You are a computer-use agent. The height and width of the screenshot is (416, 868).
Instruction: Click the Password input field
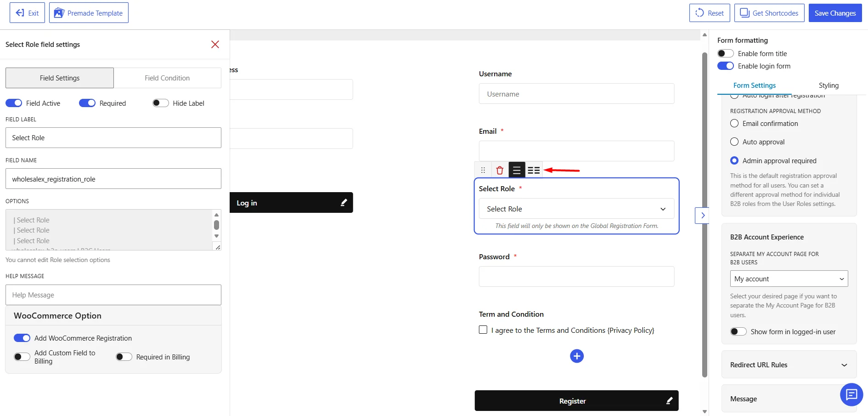tap(576, 276)
